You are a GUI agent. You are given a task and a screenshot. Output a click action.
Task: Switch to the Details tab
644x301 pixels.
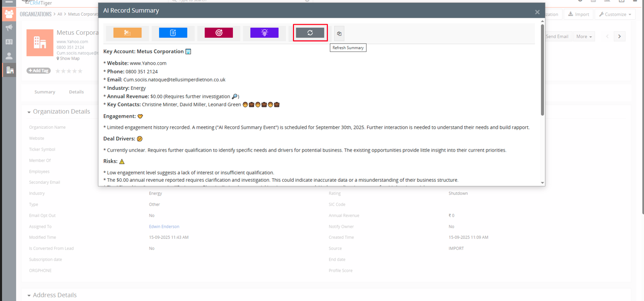(76, 92)
